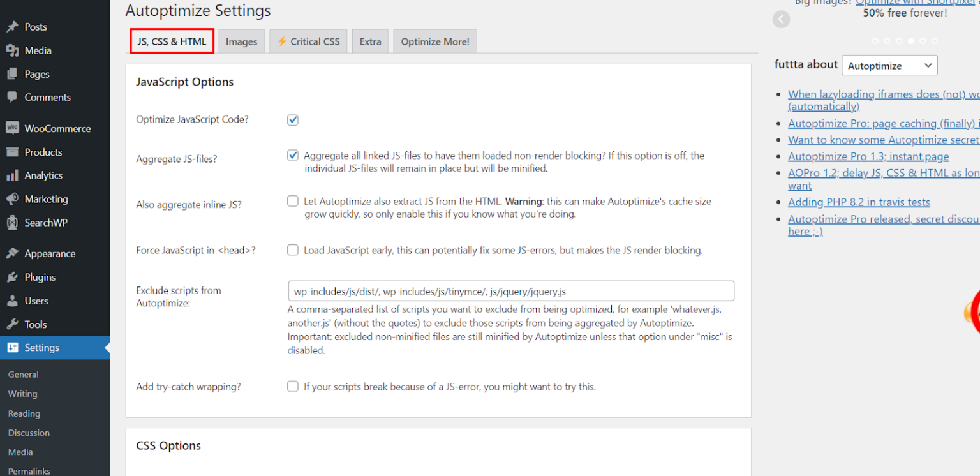Click the Tools wrench icon
The height and width of the screenshot is (476, 980).
click(x=12, y=324)
